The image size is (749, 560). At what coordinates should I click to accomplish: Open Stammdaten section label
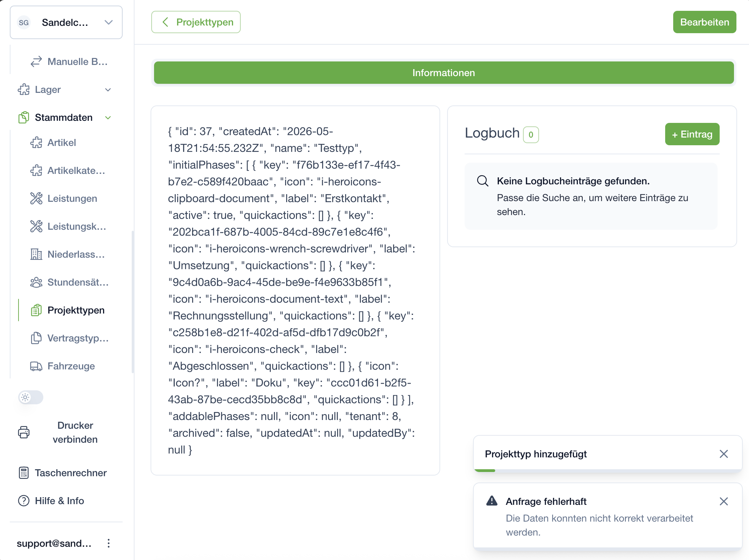coord(64,118)
